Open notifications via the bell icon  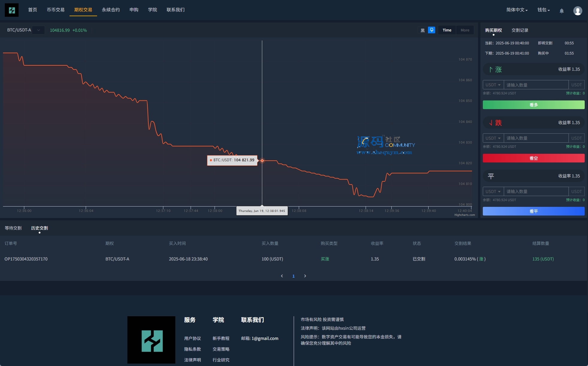tap(562, 11)
